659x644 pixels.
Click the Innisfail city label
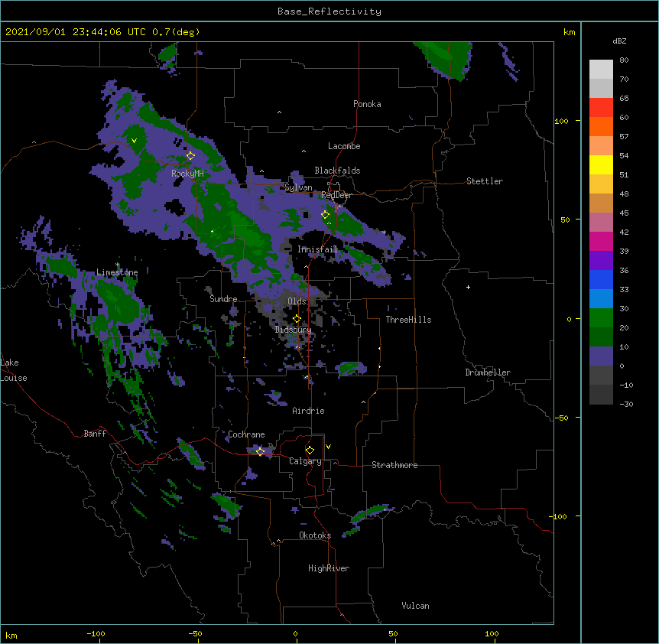tap(317, 249)
